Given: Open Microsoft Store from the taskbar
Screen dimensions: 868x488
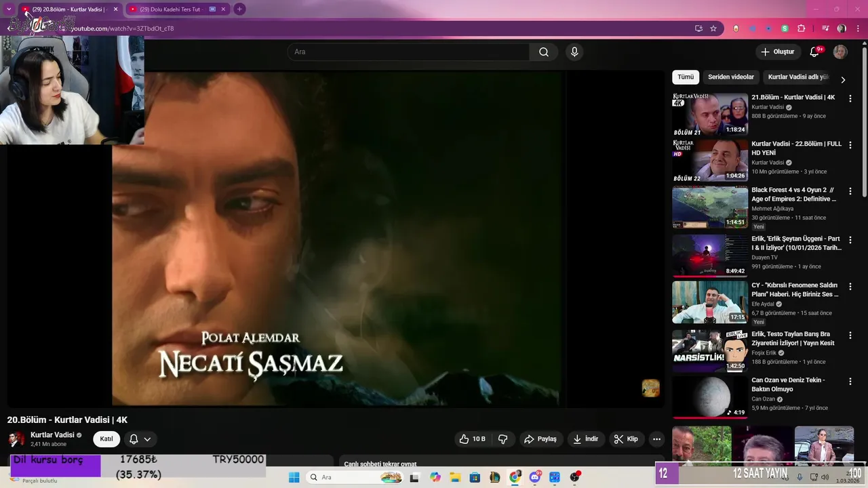Looking at the screenshot, I should [475, 477].
